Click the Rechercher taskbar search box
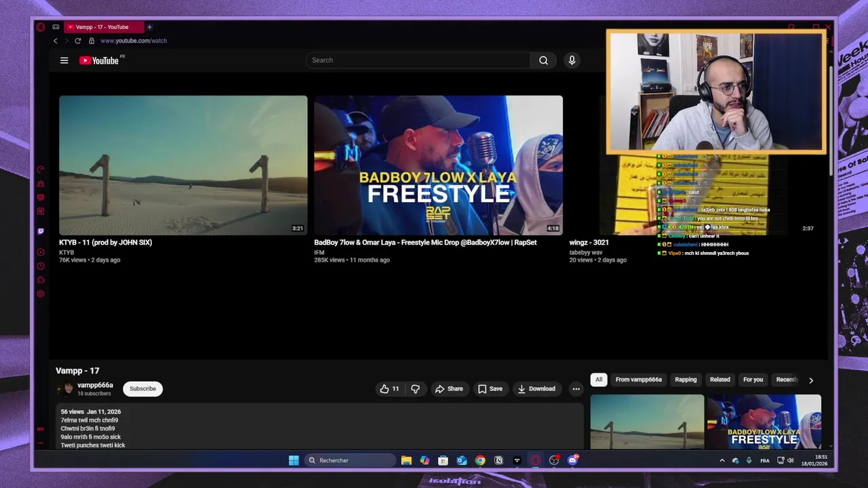 tap(350, 460)
